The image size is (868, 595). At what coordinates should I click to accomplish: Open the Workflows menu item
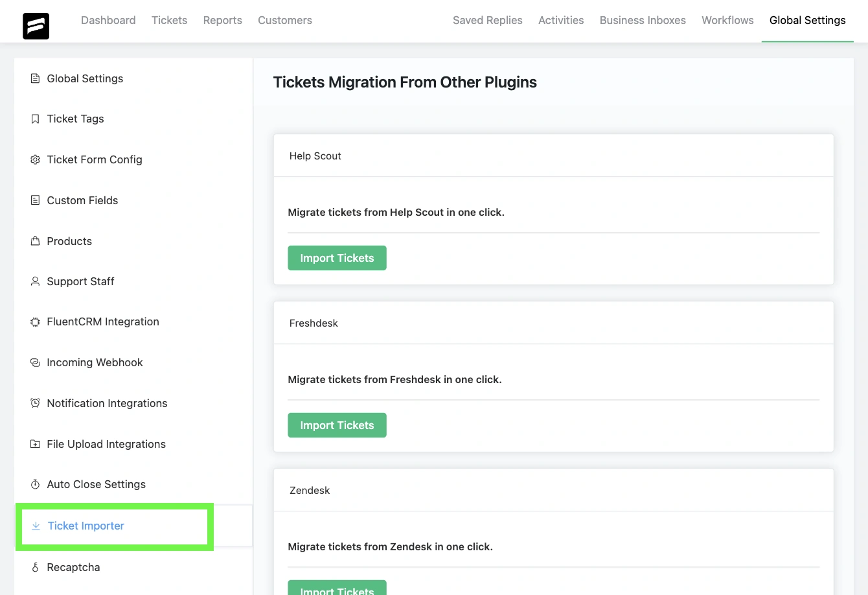727,20
